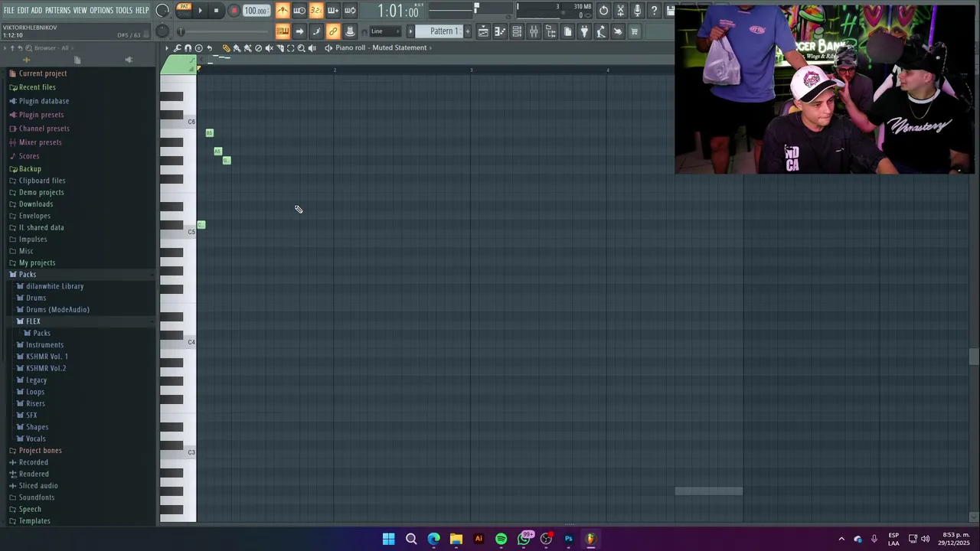Screen dimensions: 980x551
Task: Expand the Project bones folder
Action: point(40,451)
